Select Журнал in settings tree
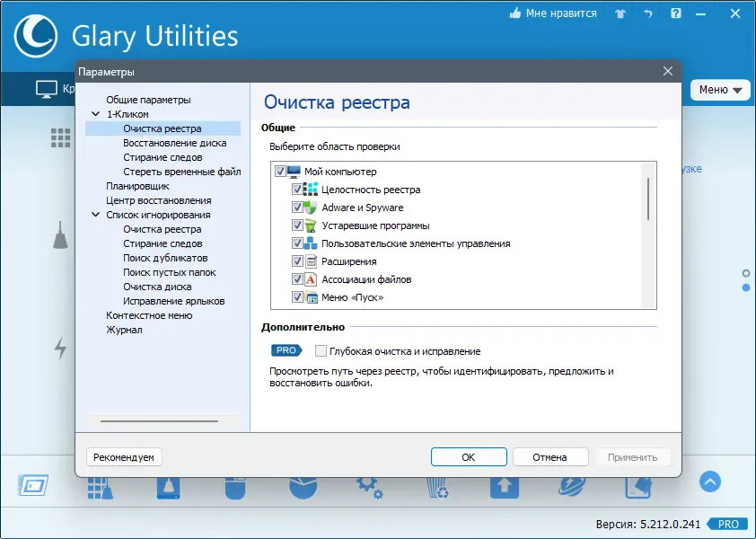 tap(124, 330)
